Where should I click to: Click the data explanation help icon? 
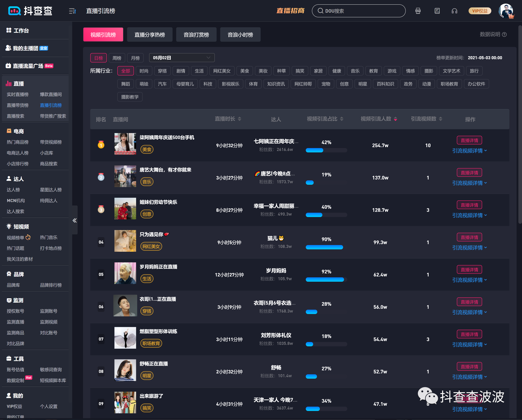click(x=504, y=34)
